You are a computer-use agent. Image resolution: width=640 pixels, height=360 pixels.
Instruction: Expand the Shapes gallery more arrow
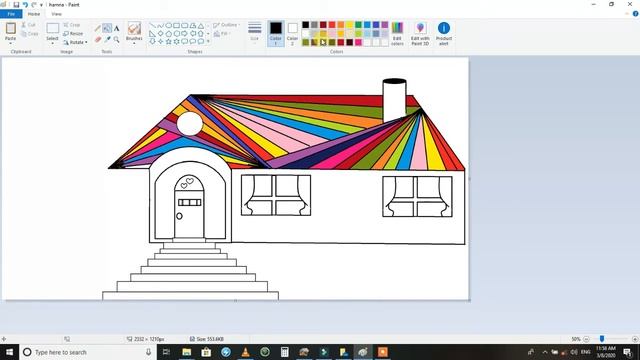point(208,41)
